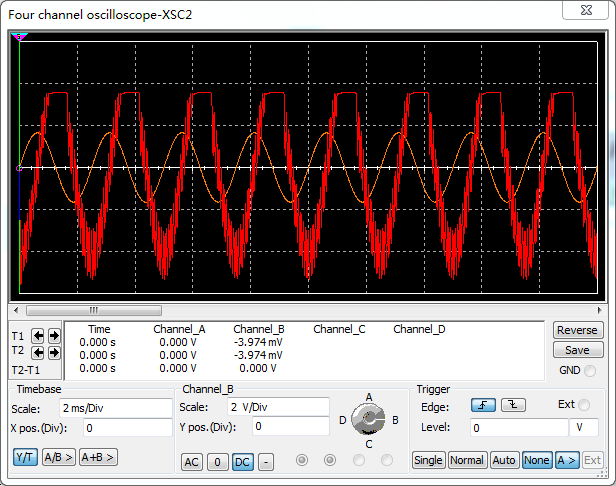This screenshot has height=486, width=616.
Task: Enable the Ext trigger radio button
Action: [x=584, y=405]
